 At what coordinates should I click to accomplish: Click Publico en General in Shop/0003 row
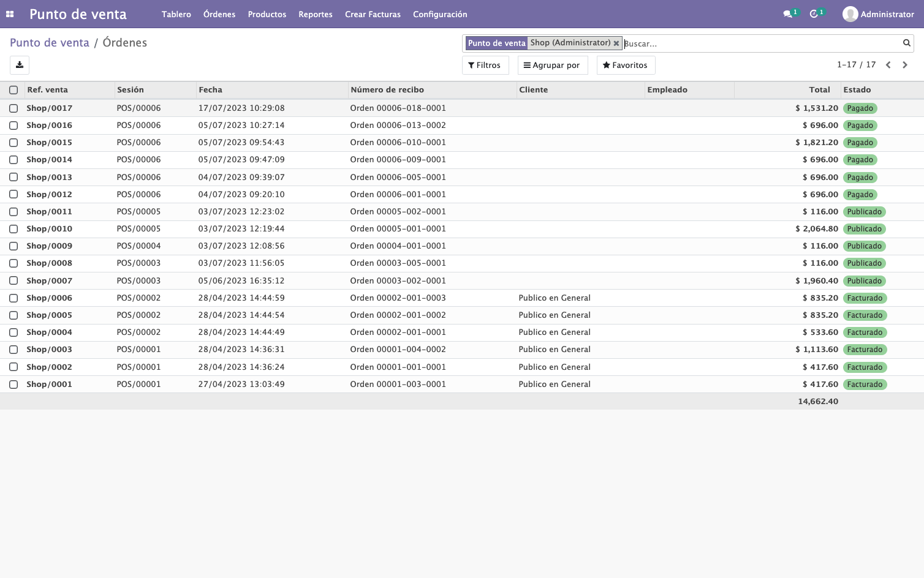point(555,350)
